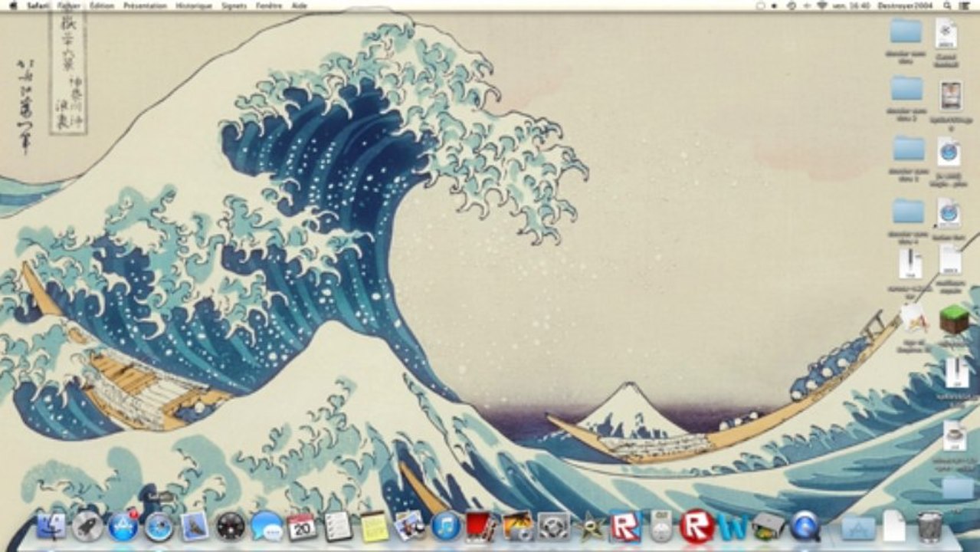Select the image thumbnail file beside folder 2

[951, 96]
